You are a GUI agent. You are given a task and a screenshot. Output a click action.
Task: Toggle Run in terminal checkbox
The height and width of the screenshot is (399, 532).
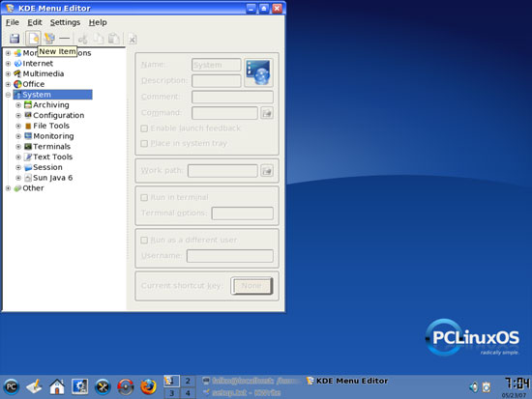(x=144, y=198)
